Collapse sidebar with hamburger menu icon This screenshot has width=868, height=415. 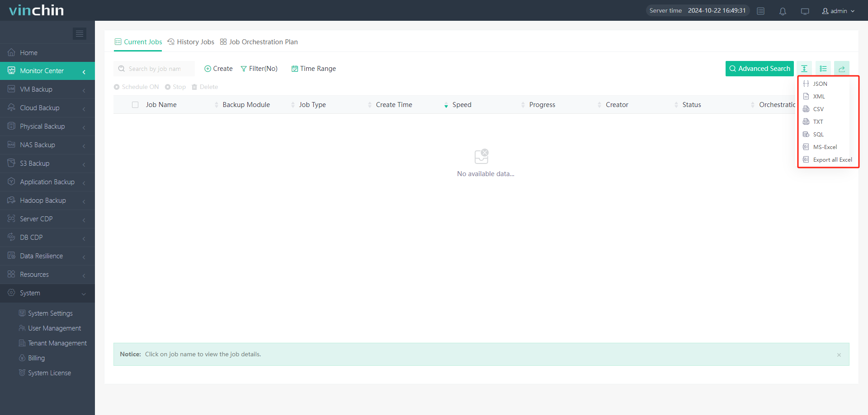(x=80, y=34)
